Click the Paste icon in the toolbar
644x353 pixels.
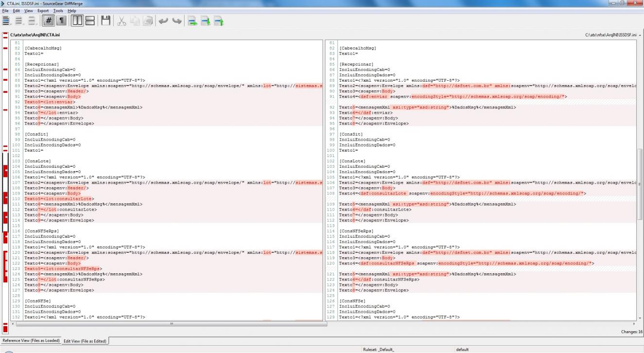[x=149, y=20]
